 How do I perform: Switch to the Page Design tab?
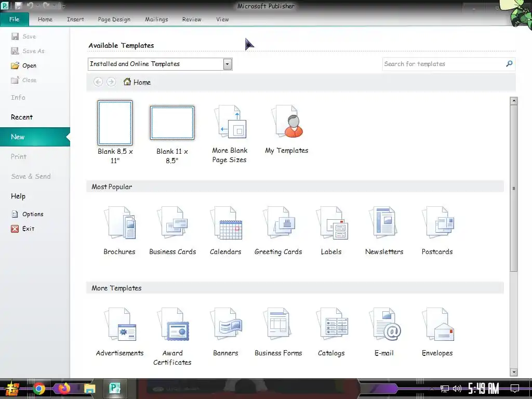[x=114, y=19]
